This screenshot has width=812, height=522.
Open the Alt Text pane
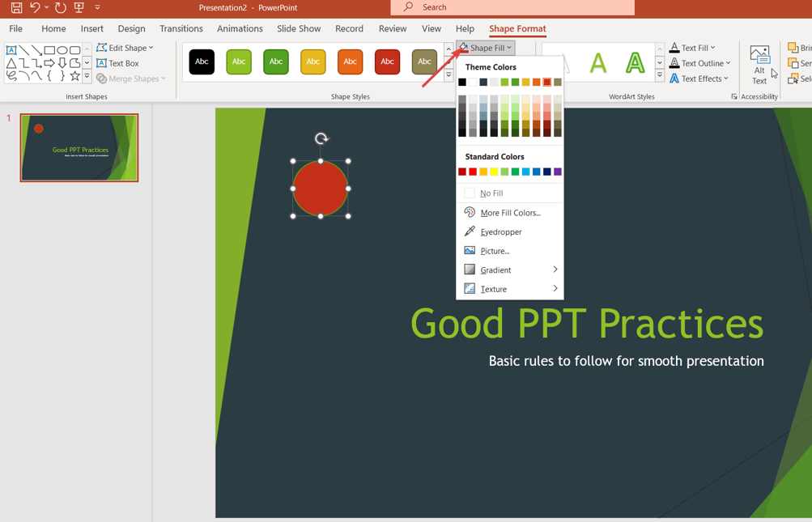click(x=759, y=65)
